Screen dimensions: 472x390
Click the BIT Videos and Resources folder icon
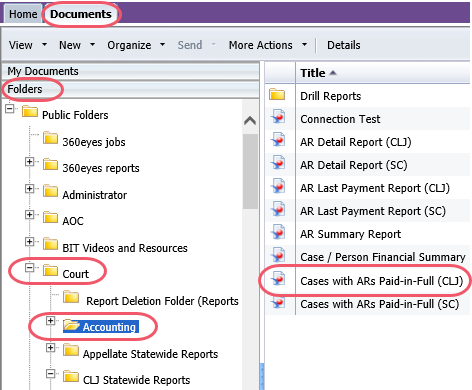coord(50,244)
